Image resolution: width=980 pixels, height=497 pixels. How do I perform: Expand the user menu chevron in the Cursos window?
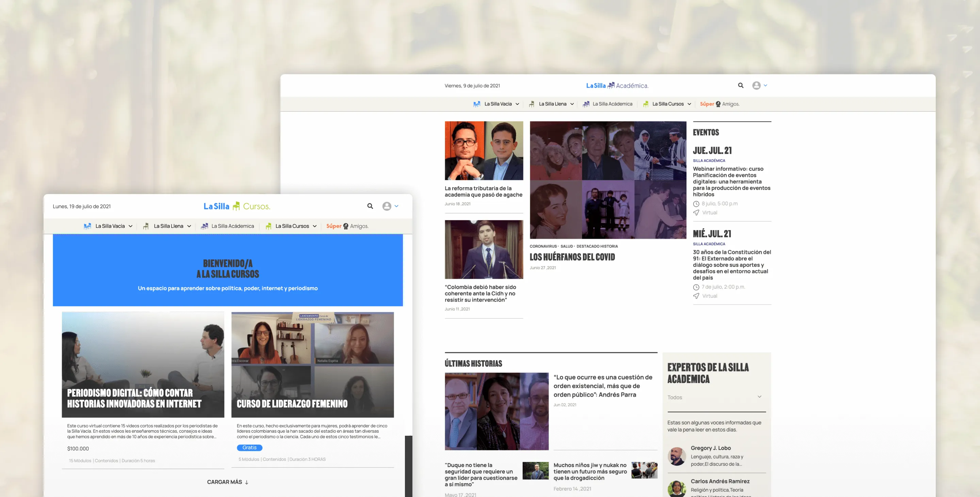pyautogui.click(x=396, y=206)
